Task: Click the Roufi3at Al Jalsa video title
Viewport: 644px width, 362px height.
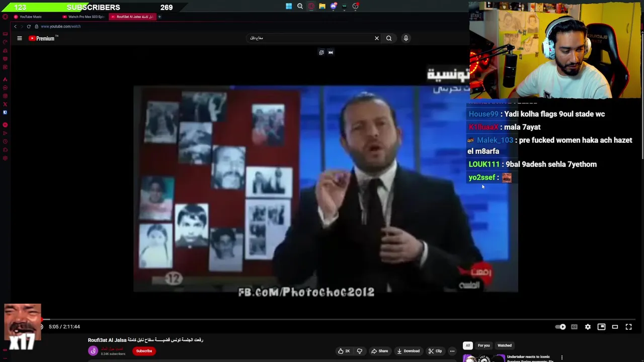Action: (145, 340)
